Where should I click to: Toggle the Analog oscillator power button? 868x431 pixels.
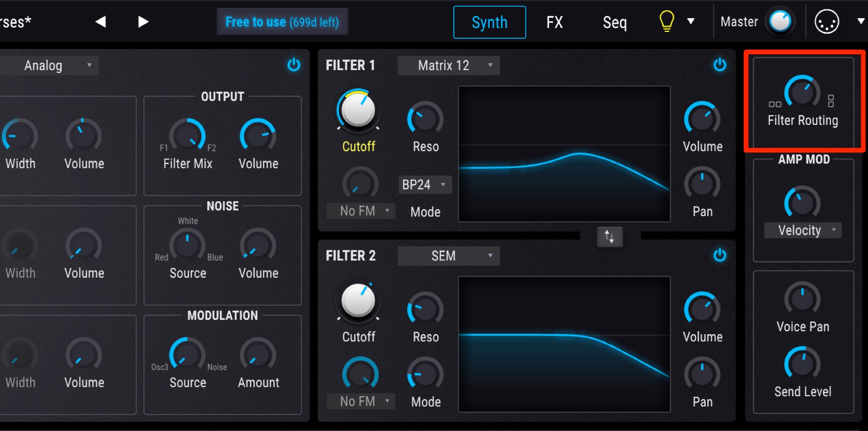[293, 65]
